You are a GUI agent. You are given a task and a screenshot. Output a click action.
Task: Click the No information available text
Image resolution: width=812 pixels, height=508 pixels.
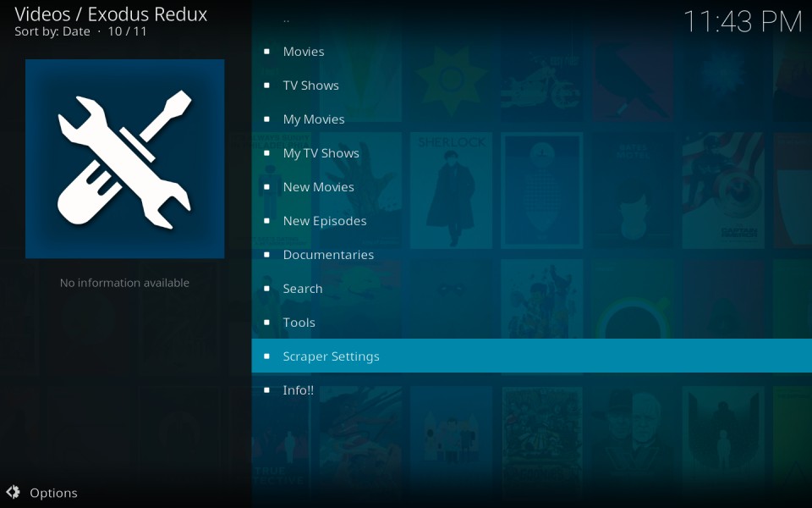[x=125, y=283]
